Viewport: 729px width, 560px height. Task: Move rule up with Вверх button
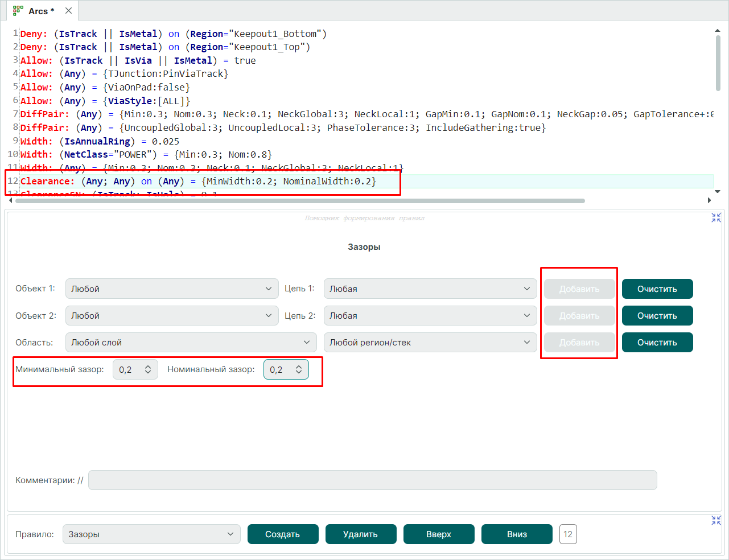pos(438,534)
